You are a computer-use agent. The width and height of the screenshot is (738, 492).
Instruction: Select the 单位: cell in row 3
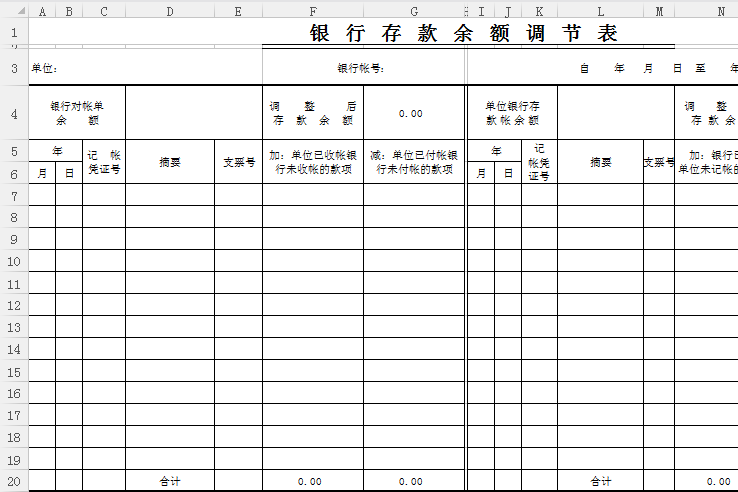(x=46, y=69)
